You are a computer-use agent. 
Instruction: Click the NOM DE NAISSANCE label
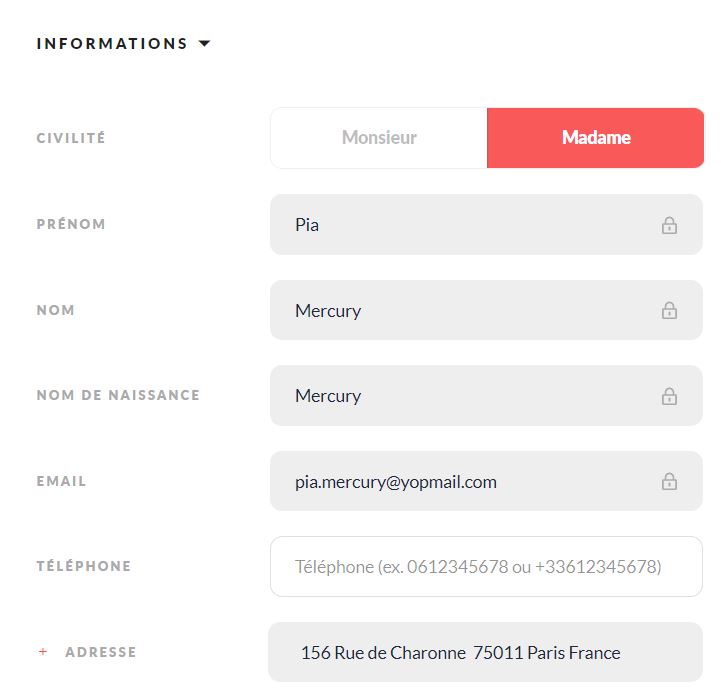pyautogui.click(x=118, y=395)
